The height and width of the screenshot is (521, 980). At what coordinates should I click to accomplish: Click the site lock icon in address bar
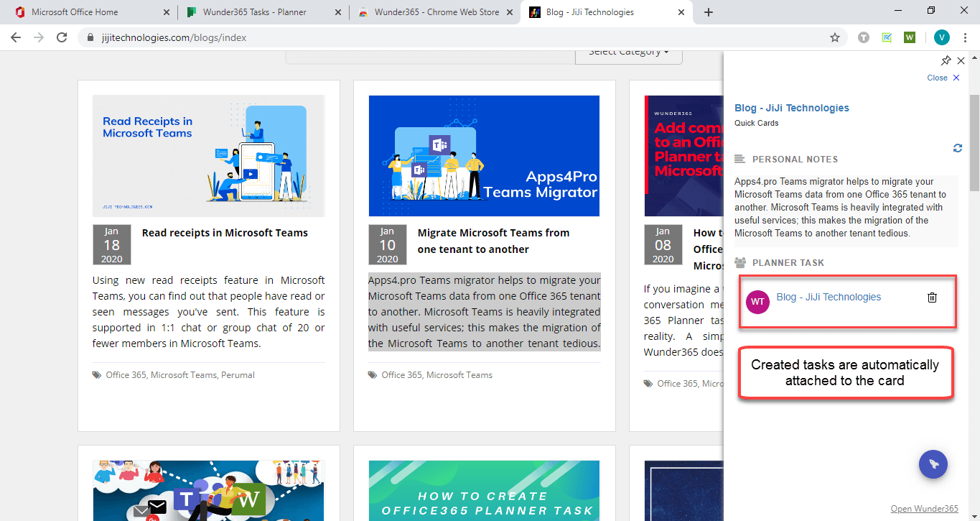[x=90, y=37]
